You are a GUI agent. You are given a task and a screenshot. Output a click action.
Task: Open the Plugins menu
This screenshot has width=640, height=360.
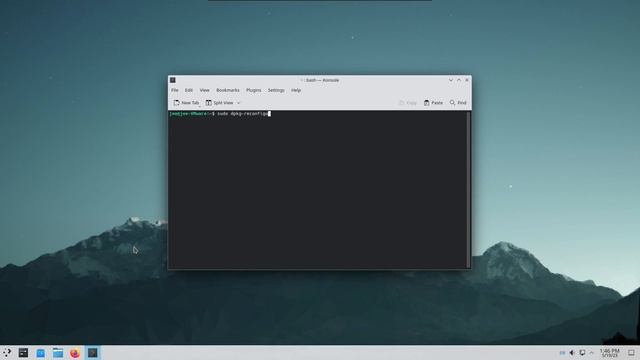253,90
